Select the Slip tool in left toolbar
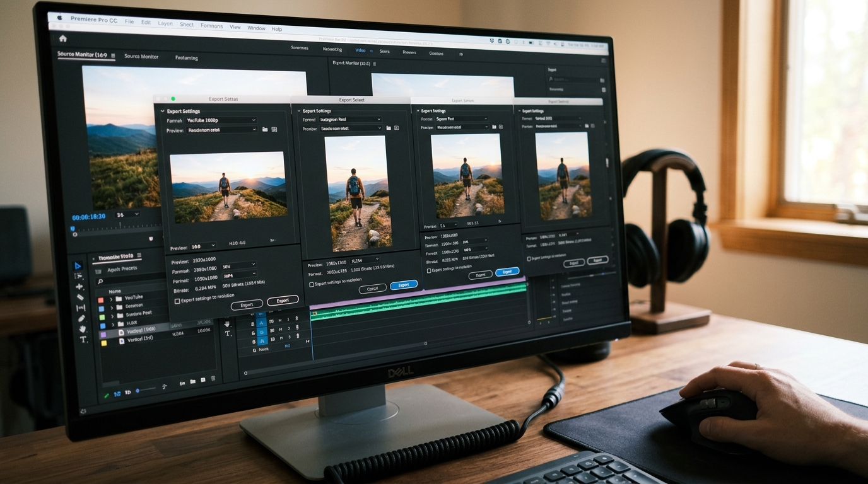The width and height of the screenshot is (868, 484). tap(81, 308)
